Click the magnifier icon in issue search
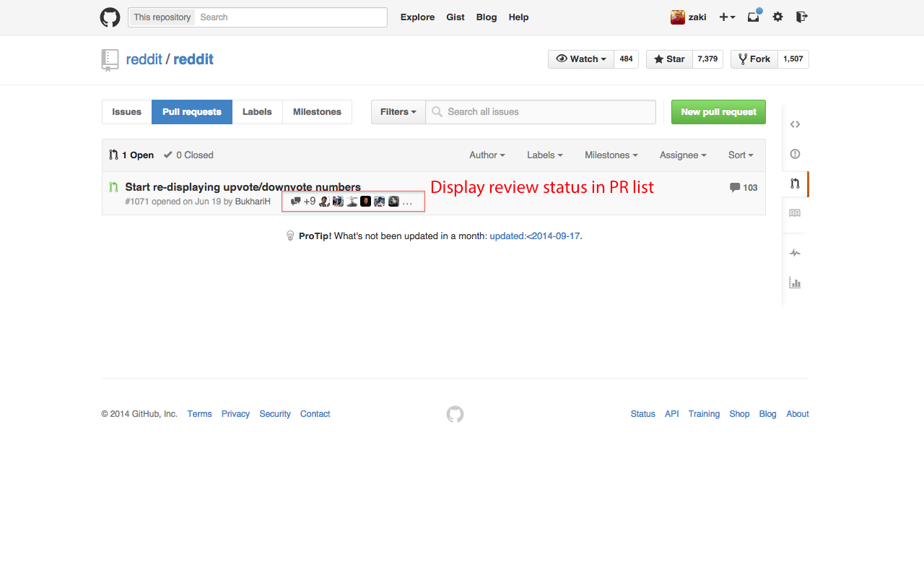Screen dimensions: 924x578 tap(437, 112)
